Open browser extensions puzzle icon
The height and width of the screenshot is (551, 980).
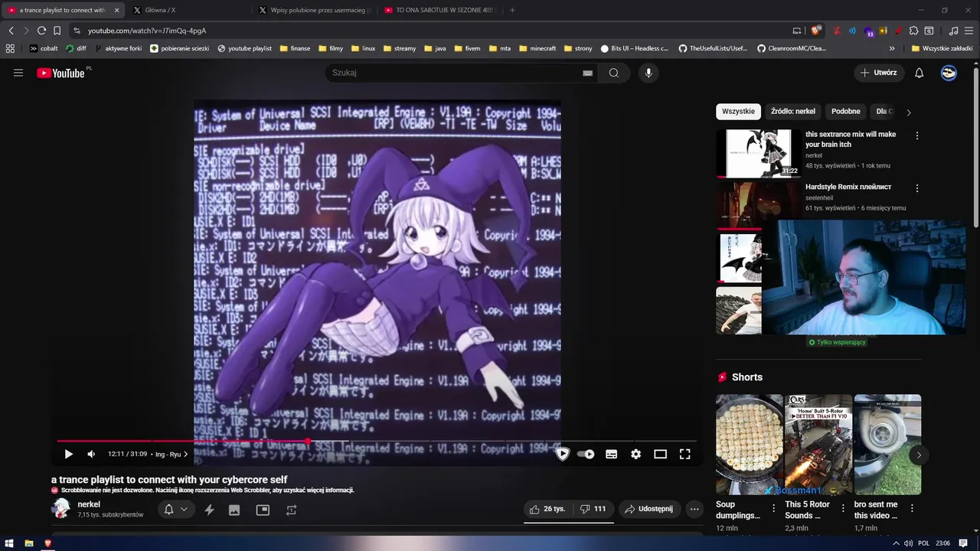point(913,31)
